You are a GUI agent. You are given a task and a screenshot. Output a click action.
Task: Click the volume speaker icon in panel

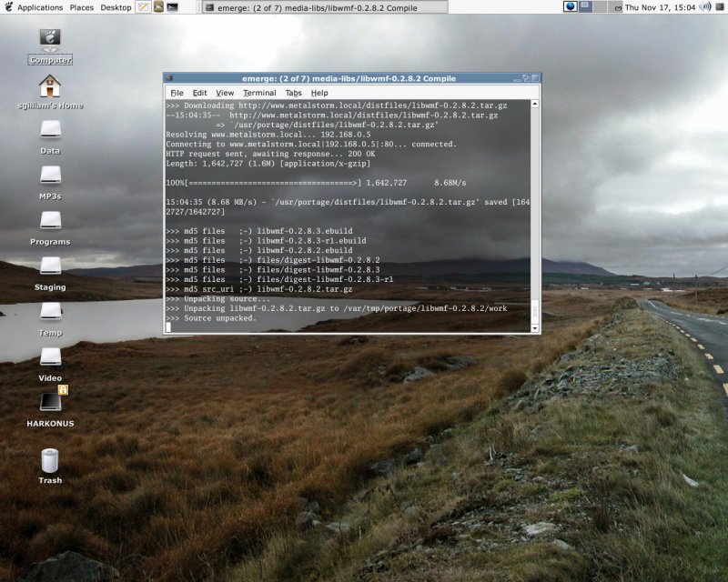click(x=704, y=6)
